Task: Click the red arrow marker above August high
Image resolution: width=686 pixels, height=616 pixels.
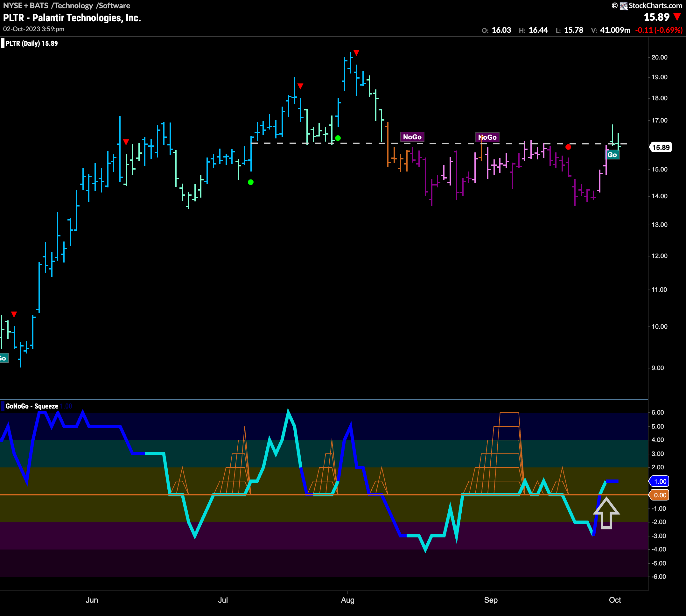Action: click(356, 52)
